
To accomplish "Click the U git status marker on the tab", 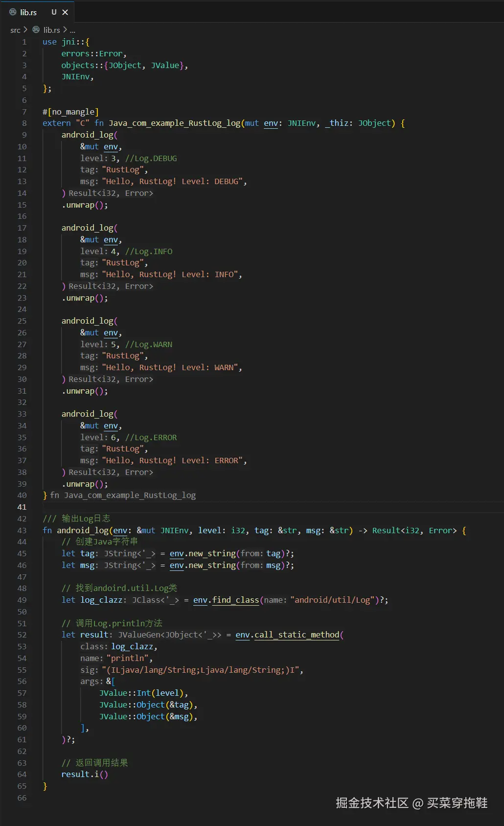I will point(54,12).
